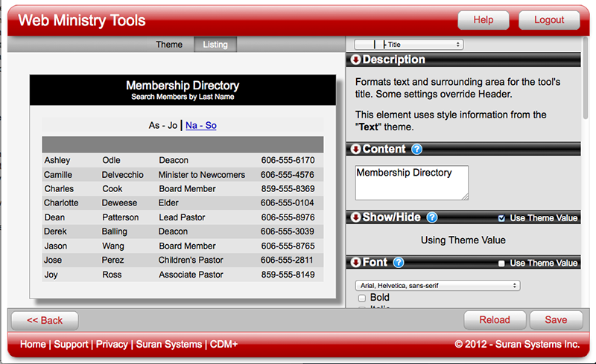Uncheck Use Theme Value for Show/Hide
596x364 pixels.
[501, 219]
